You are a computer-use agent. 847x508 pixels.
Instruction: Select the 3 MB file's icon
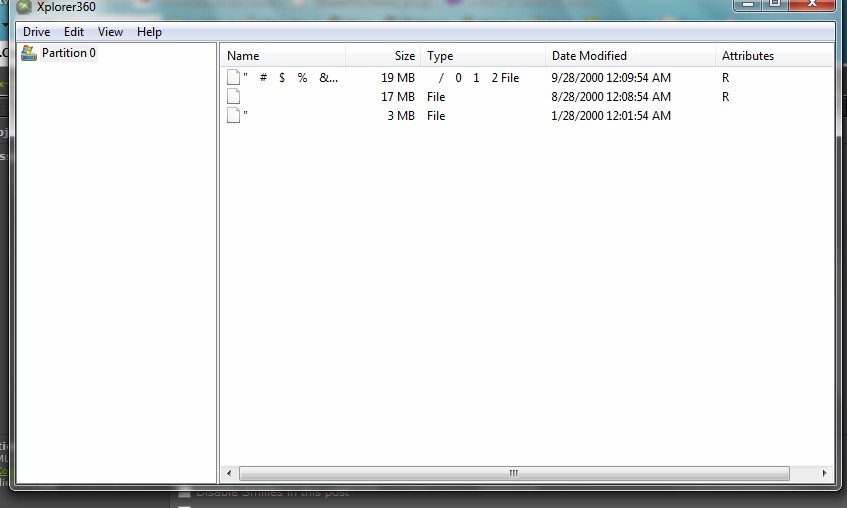click(x=233, y=116)
